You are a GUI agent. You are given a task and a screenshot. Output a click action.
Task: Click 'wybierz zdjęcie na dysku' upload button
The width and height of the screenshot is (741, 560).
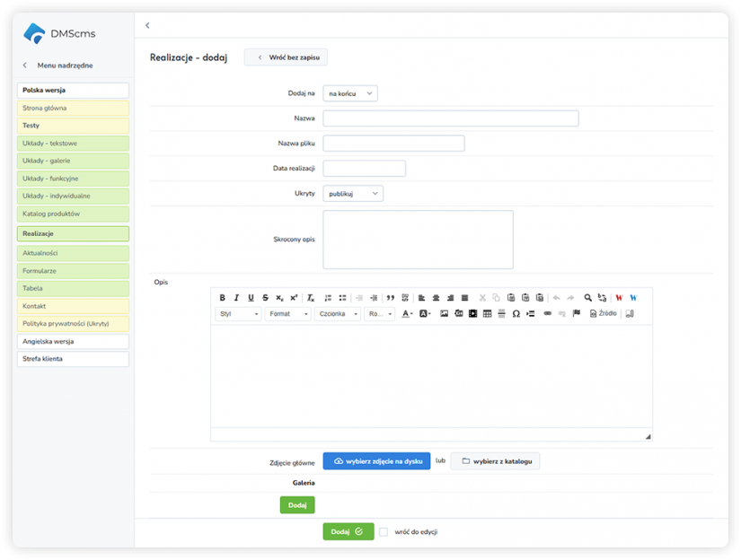pyautogui.click(x=376, y=460)
